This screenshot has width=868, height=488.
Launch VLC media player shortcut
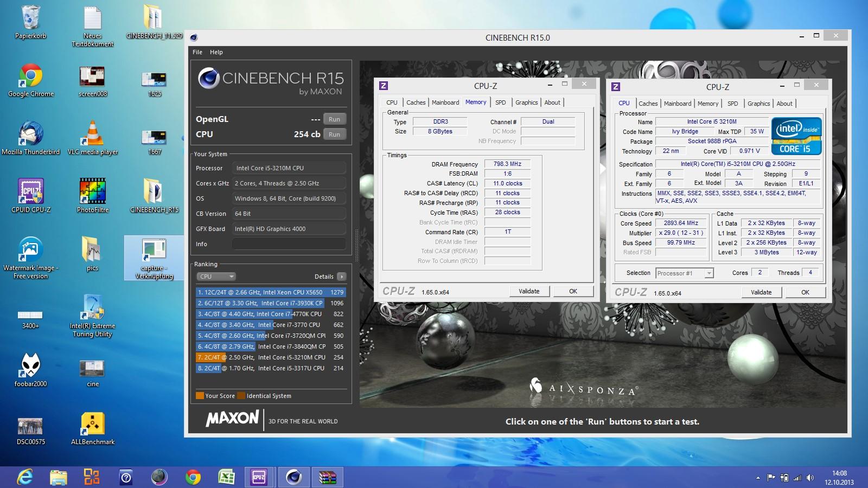(93, 139)
